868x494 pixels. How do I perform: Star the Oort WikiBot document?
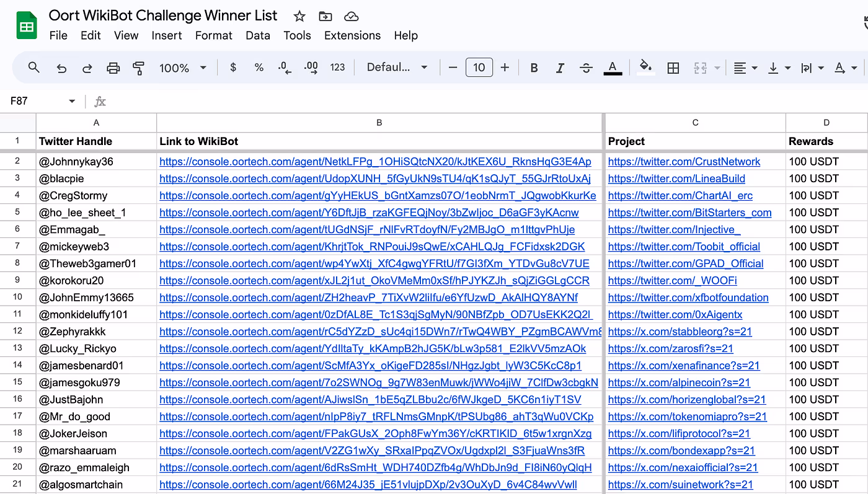[299, 16]
